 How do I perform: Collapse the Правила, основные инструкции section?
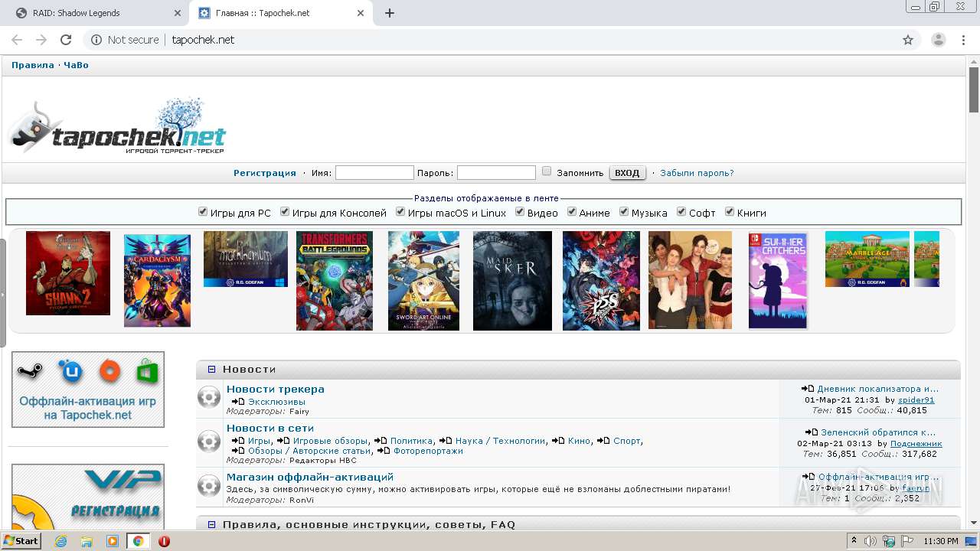click(x=212, y=524)
